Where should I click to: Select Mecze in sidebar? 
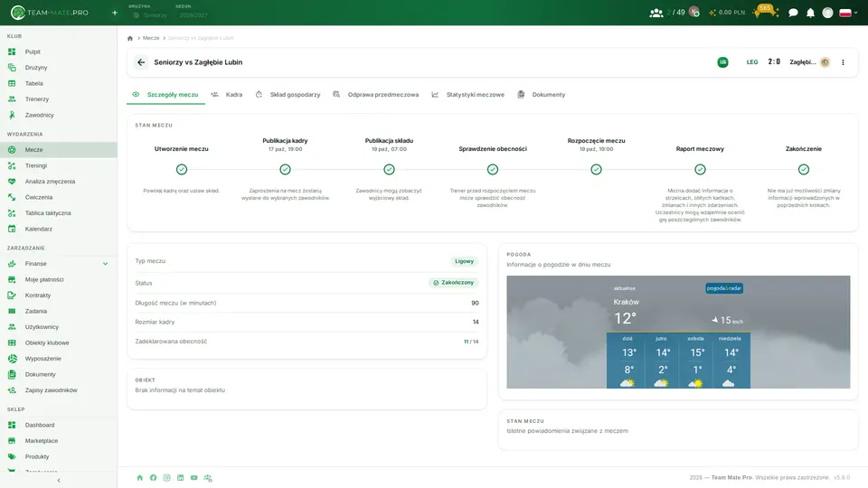click(58, 150)
